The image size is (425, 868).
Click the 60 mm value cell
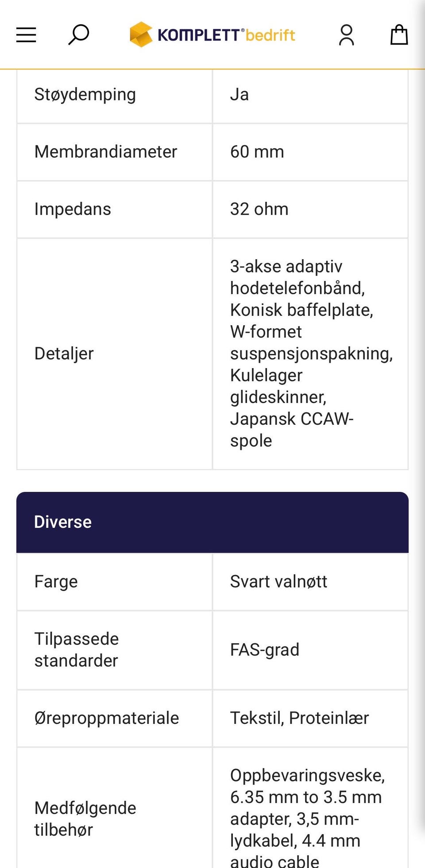pyautogui.click(x=310, y=152)
